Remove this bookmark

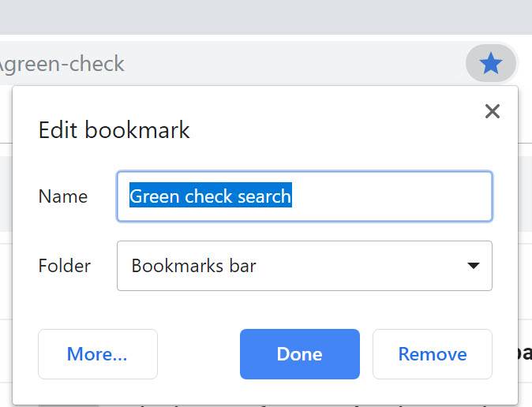click(433, 354)
